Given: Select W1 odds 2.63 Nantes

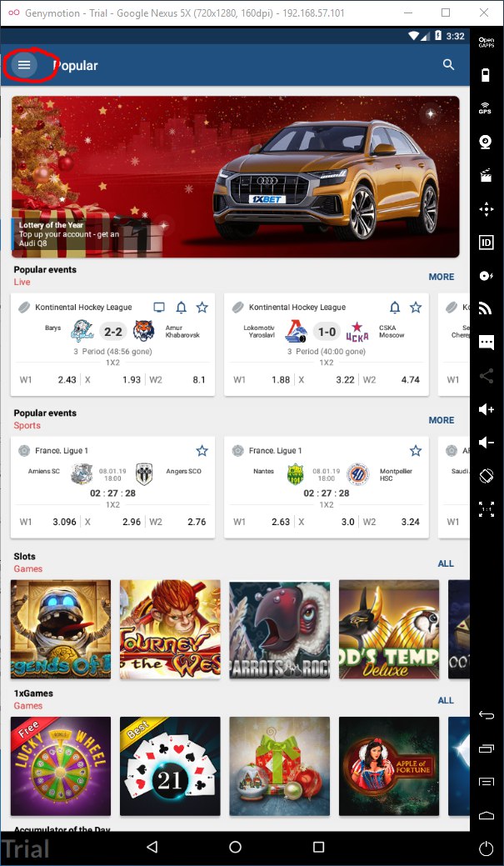Looking at the screenshot, I should click(262, 522).
